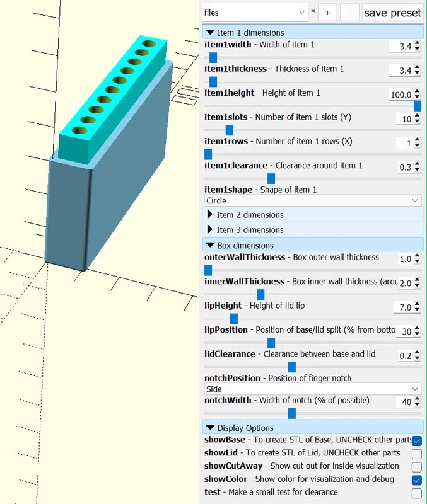Enable the showCutAway checkbox

[417, 467]
